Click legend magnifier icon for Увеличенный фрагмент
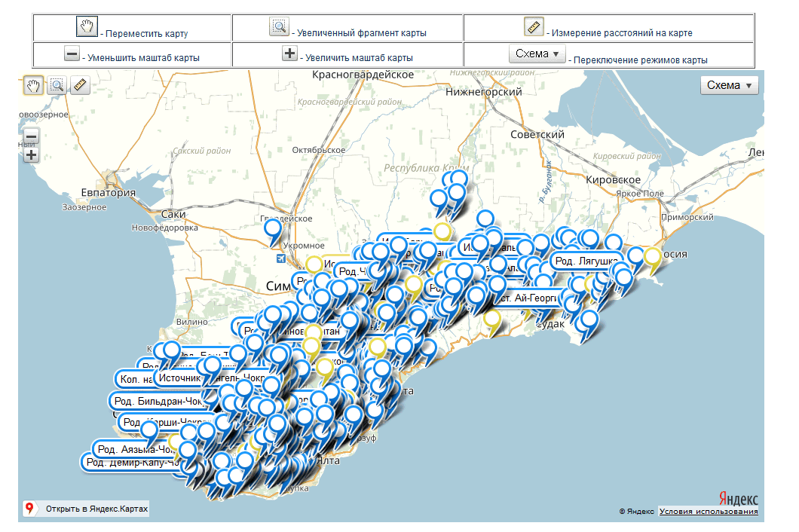The width and height of the screenshot is (799, 532). pos(279,26)
